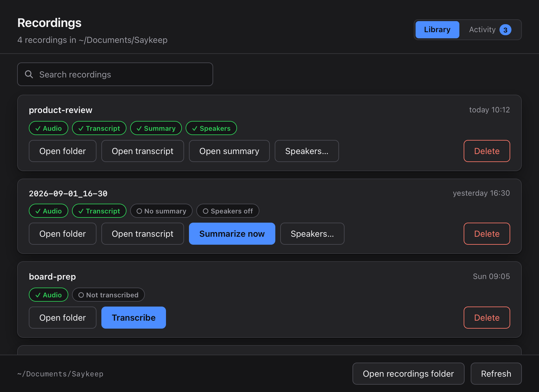The height and width of the screenshot is (392, 539).
Task: Click Audio badge on product-review
Action: [48, 128]
